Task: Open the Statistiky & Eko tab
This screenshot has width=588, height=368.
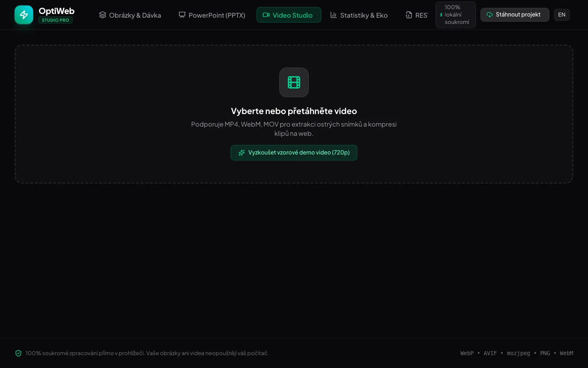Action: point(359,15)
